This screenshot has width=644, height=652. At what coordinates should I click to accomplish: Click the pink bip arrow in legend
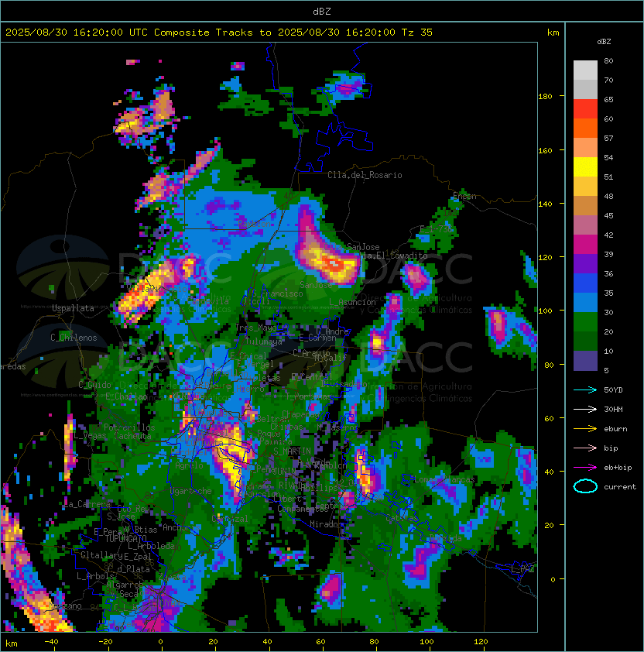point(585,448)
